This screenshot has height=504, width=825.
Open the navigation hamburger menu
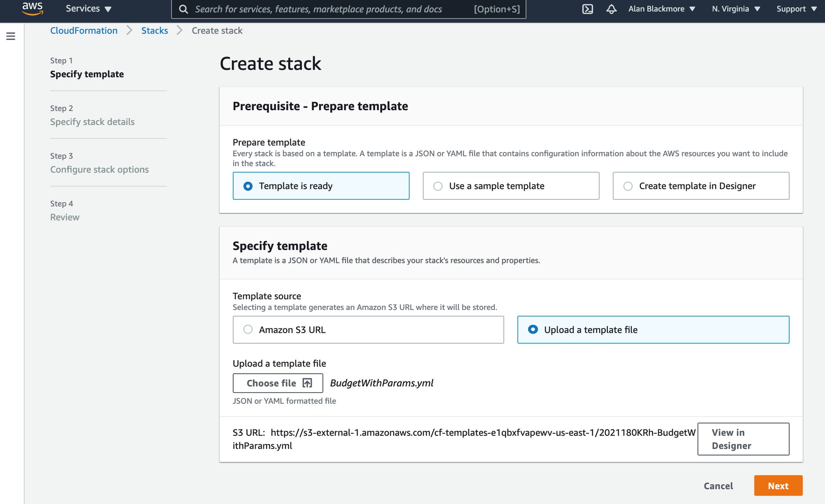(11, 36)
